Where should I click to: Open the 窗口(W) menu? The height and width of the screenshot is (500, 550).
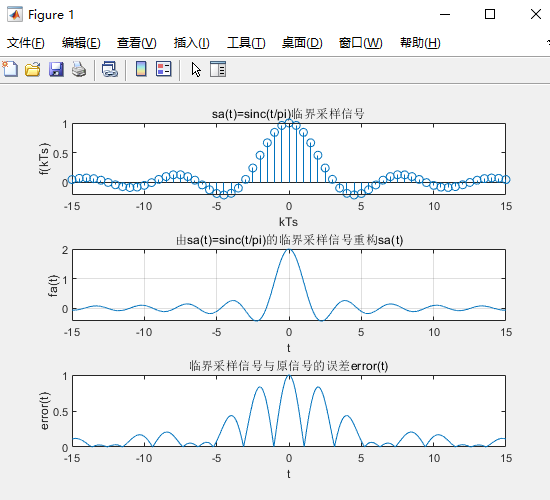pos(360,43)
